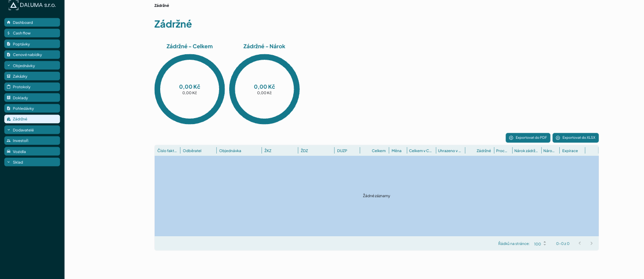Click Exportovat do XLSX button
644x279 pixels.
[575, 138]
